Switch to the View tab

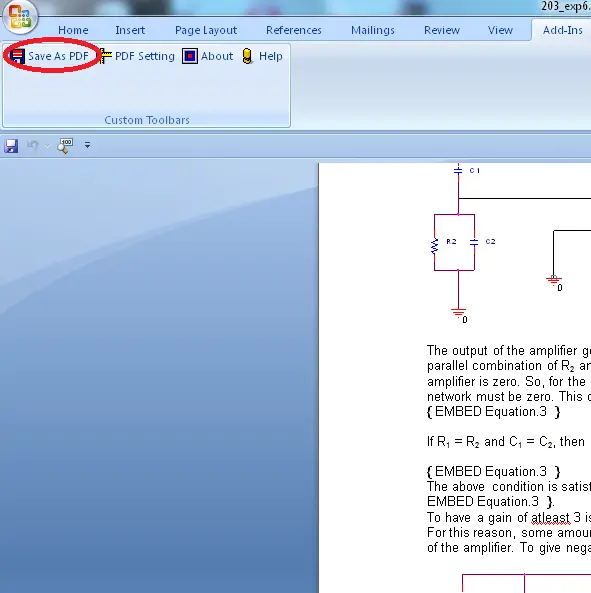(500, 30)
